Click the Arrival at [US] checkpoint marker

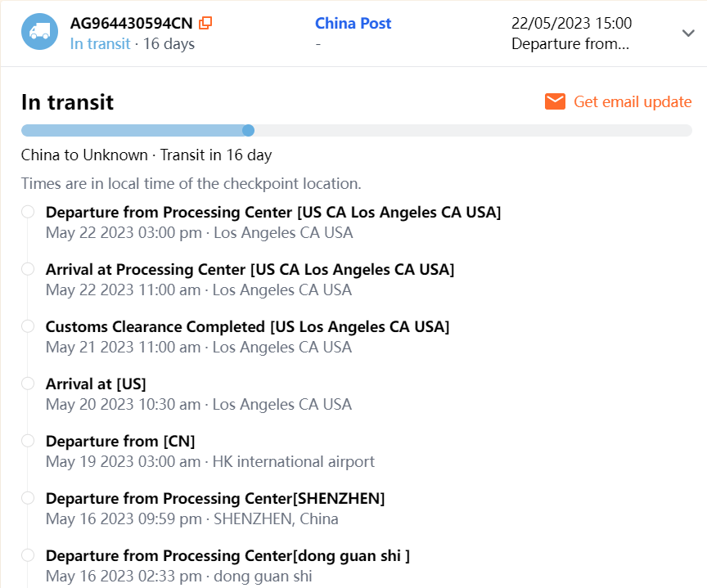click(28, 384)
